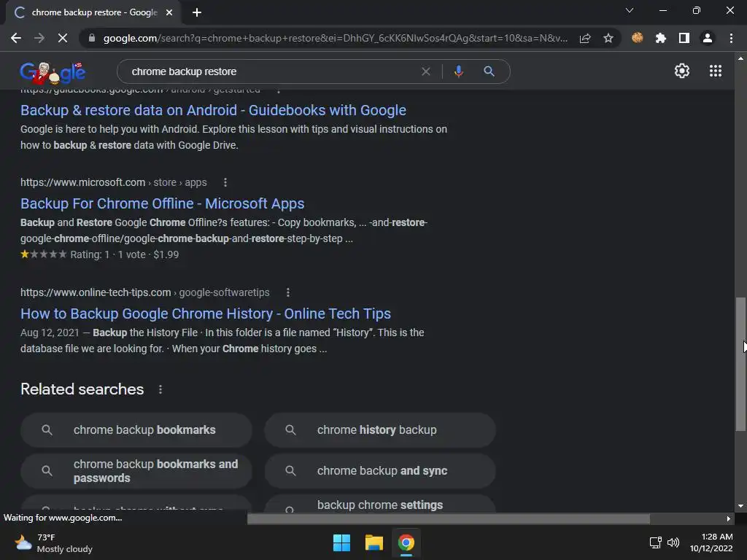Go back to the previous page
Viewport: 747px width, 560px height.
(x=16, y=38)
